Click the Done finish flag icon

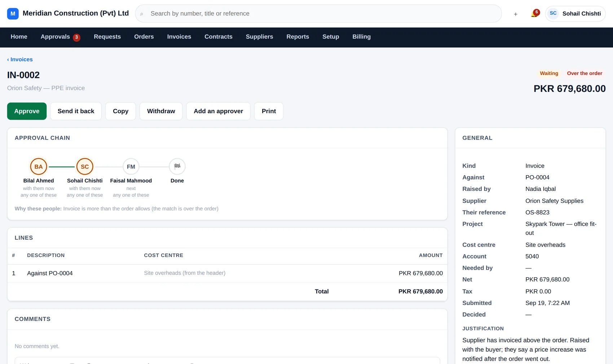177,167
